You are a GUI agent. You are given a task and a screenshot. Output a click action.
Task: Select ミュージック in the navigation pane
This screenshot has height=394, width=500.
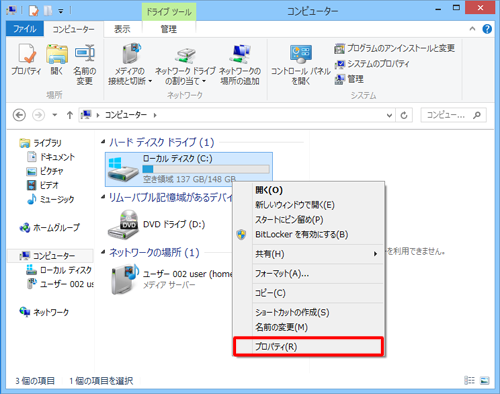click(51, 199)
